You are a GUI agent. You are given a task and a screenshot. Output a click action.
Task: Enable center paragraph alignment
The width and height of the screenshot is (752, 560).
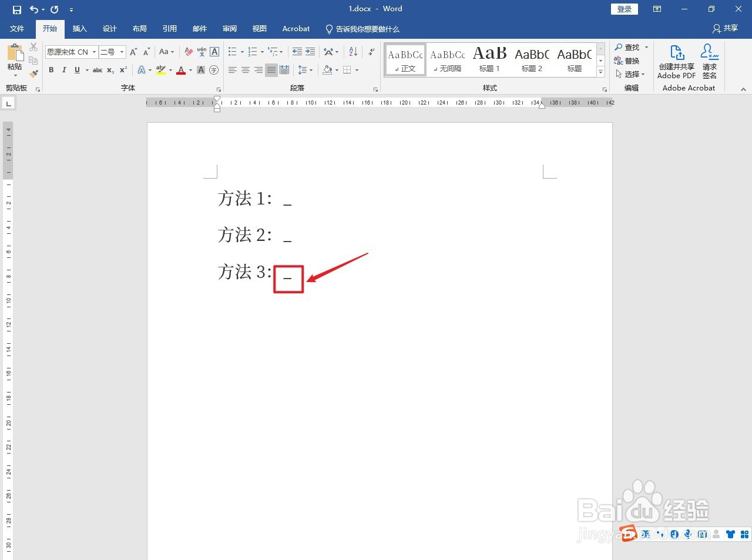(x=245, y=70)
